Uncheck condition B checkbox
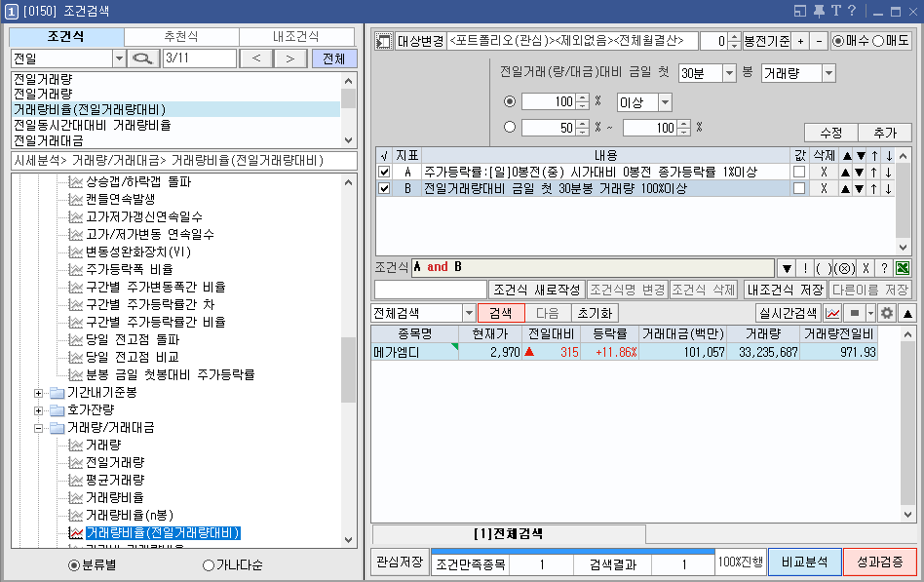The image size is (924, 582). click(384, 189)
